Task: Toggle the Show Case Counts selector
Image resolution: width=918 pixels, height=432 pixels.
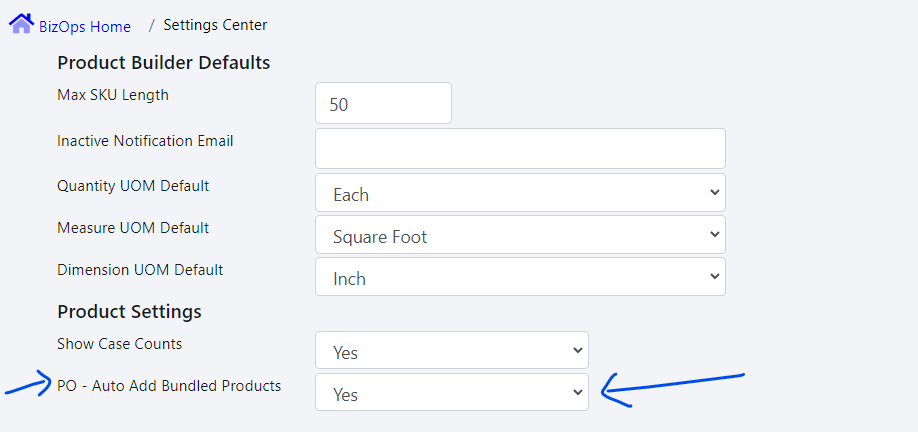Action: [451, 352]
